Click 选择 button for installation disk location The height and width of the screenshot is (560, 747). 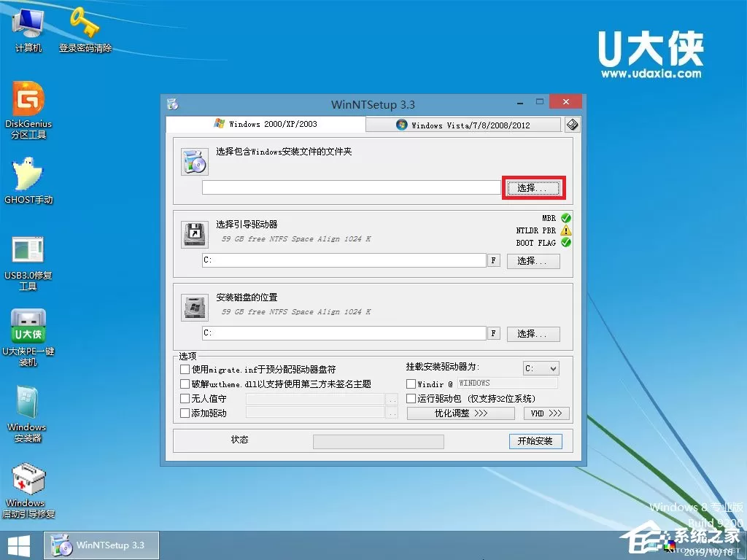[x=533, y=334]
